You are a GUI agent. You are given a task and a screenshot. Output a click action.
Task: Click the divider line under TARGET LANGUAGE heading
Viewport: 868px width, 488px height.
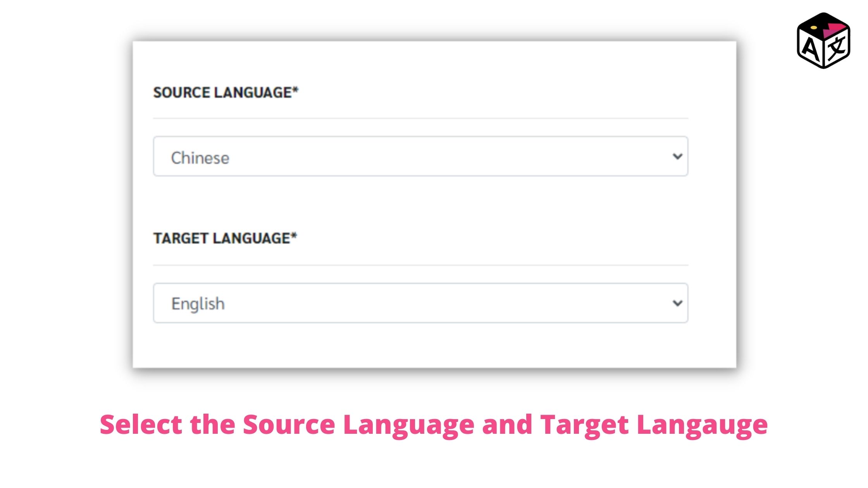(420, 265)
